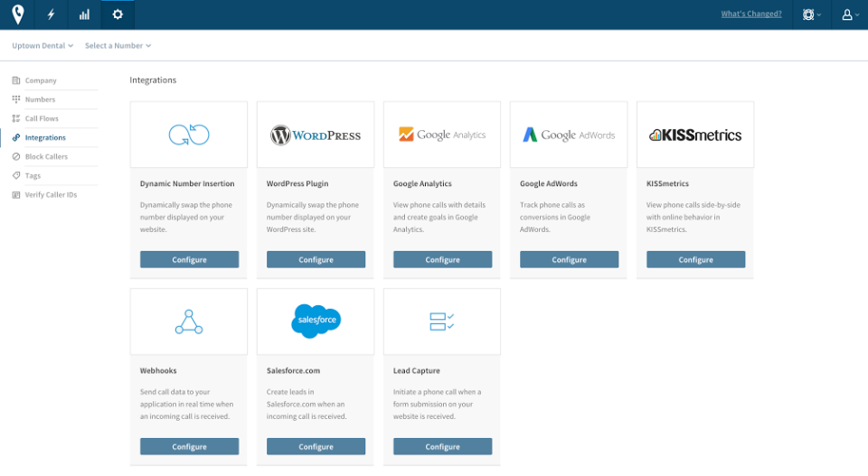
Task: Click the Salesforce cloud logo
Action: pos(316,321)
